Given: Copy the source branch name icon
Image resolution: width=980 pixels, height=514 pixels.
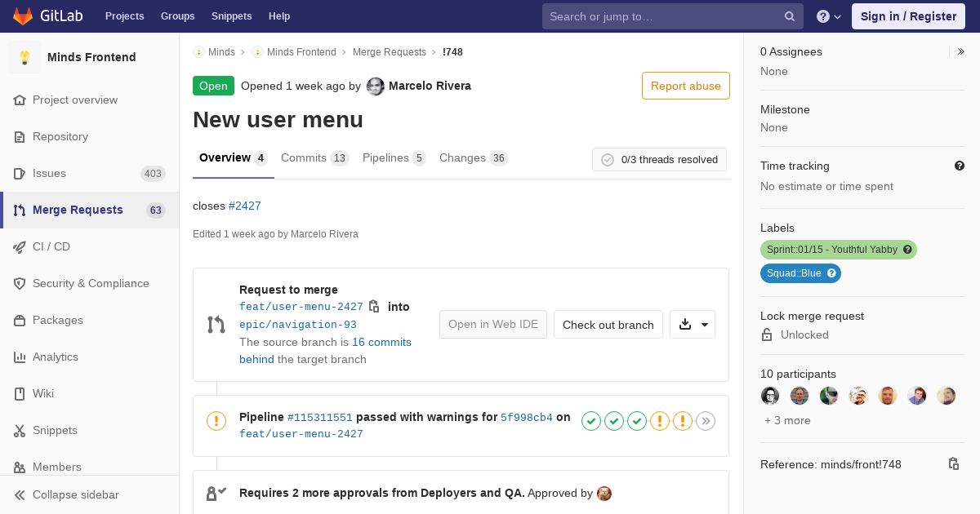Looking at the screenshot, I should click(374, 306).
